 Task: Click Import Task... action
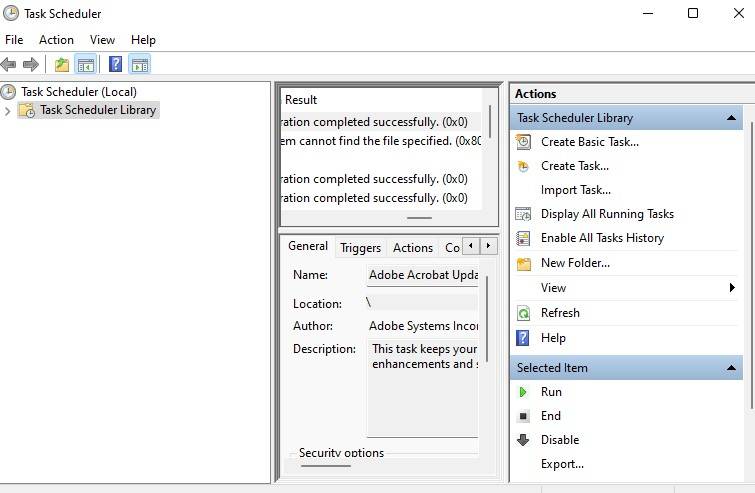(x=576, y=190)
